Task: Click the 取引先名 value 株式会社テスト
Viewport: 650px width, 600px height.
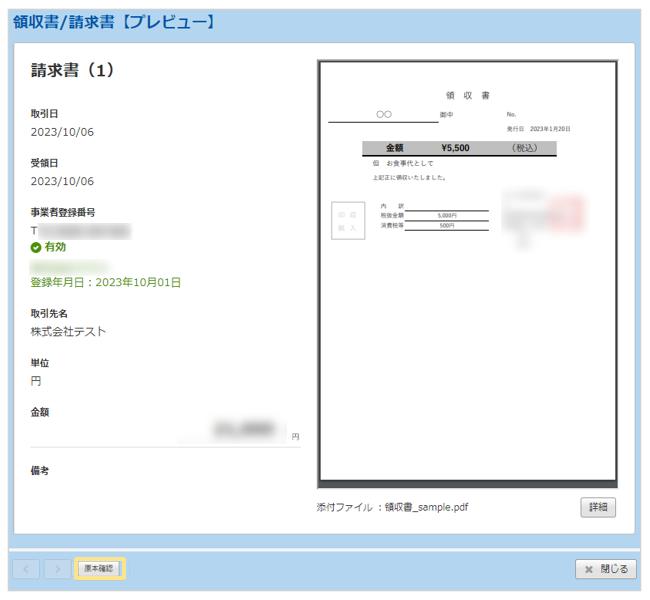Action: [x=68, y=331]
